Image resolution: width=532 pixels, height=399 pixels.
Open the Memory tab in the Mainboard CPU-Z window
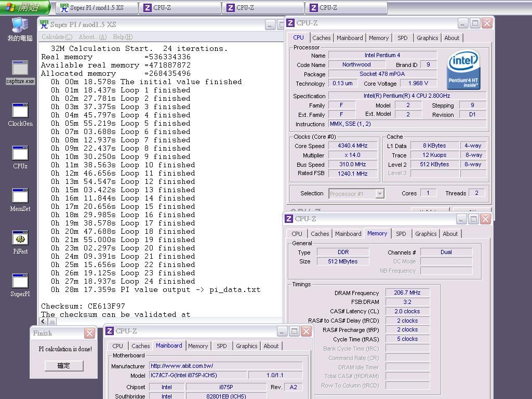click(x=198, y=346)
